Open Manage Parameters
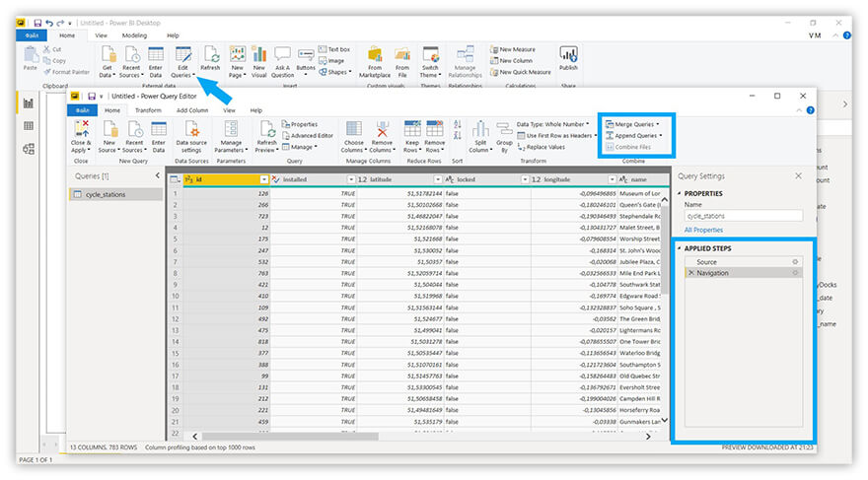Viewport: 868px width, 480px height. (x=231, y=137)
